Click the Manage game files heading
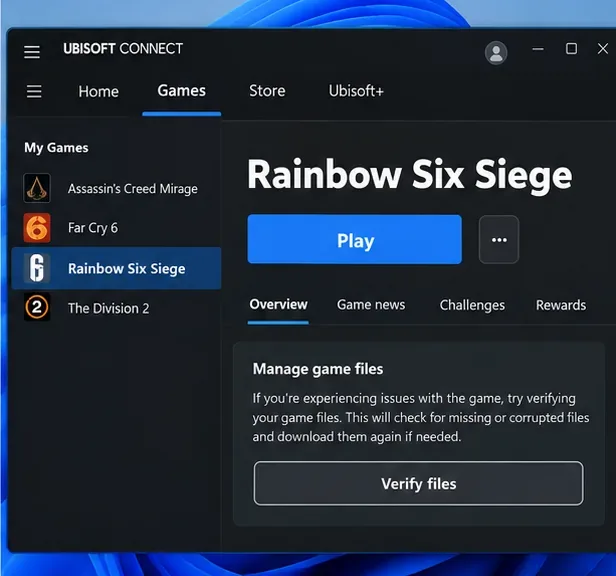616x576 pixels. point(318,369)
